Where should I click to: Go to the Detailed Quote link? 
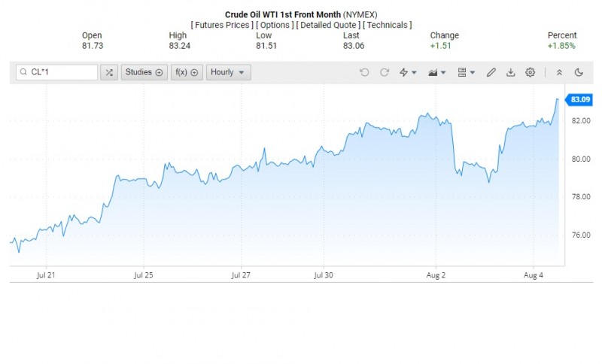[327, 25]
